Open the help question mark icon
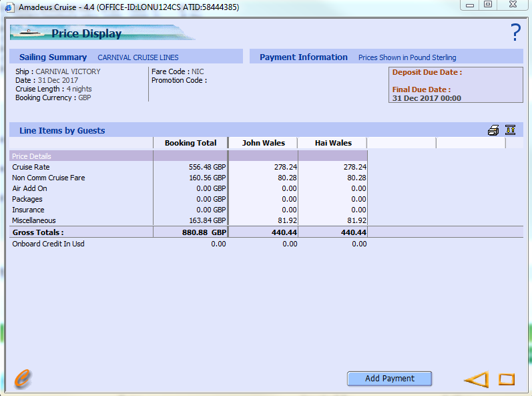Image resolution: width=532 pixels, height=396 pixels. tap(515, 33)
